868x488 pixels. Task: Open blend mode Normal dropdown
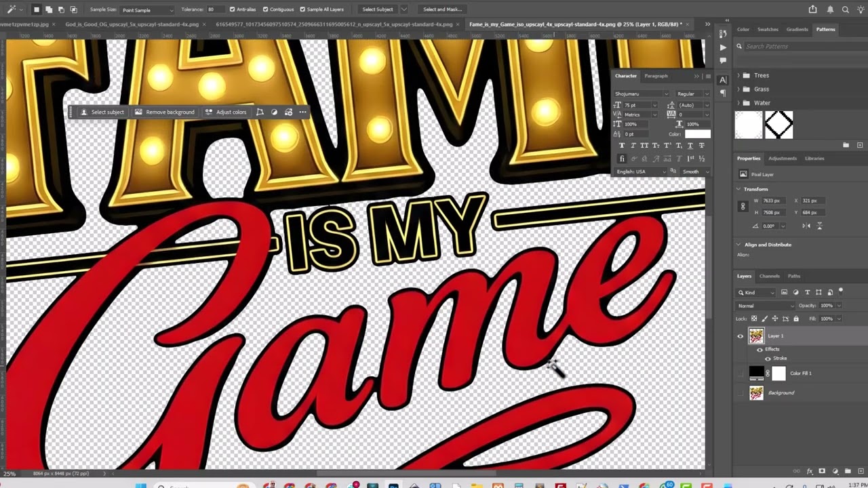click(x=766, y=306)
